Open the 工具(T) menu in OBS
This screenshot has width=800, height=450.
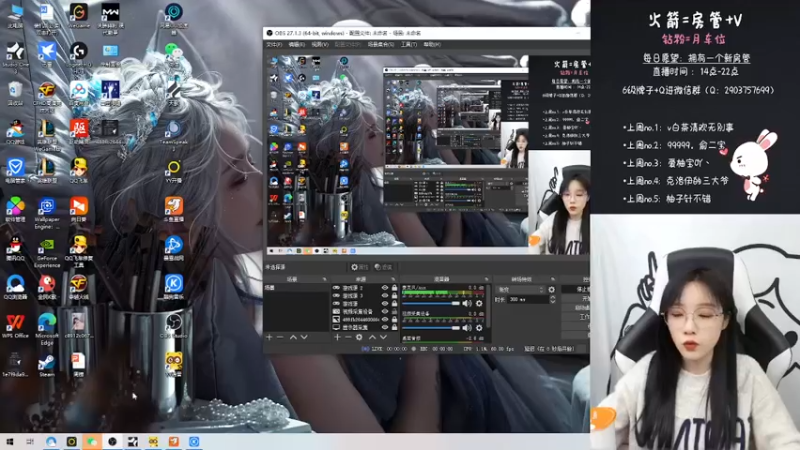click(x=409, y=44)
